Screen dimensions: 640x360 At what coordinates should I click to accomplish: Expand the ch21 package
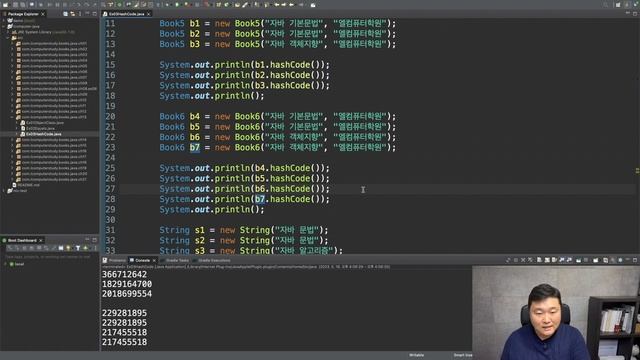12,180
